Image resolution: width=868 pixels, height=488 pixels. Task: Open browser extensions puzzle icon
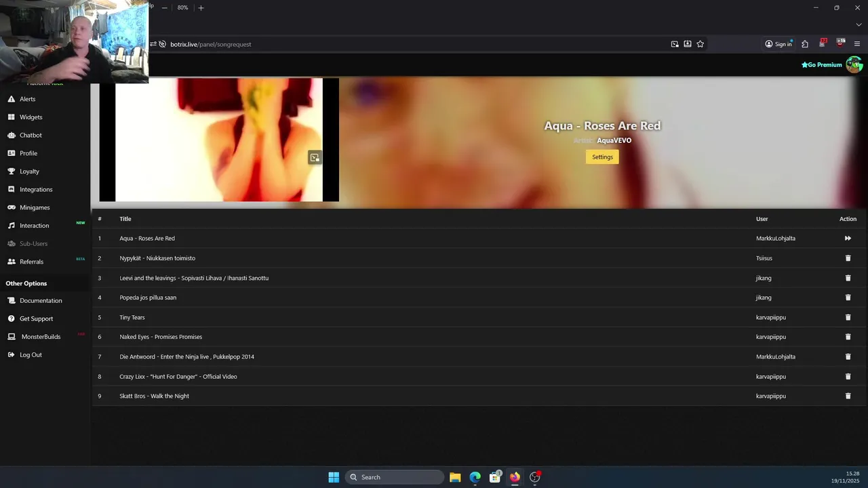805,44
